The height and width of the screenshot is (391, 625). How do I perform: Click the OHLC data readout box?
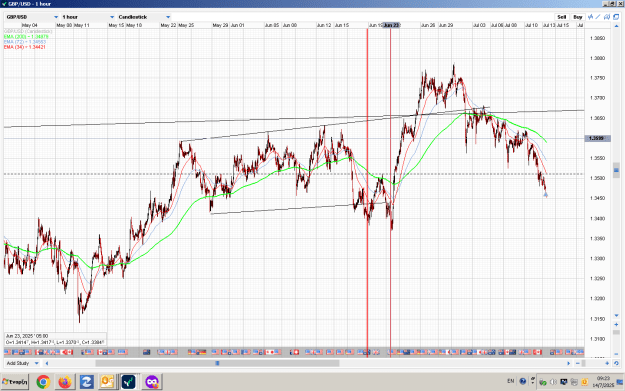[55, 339]
